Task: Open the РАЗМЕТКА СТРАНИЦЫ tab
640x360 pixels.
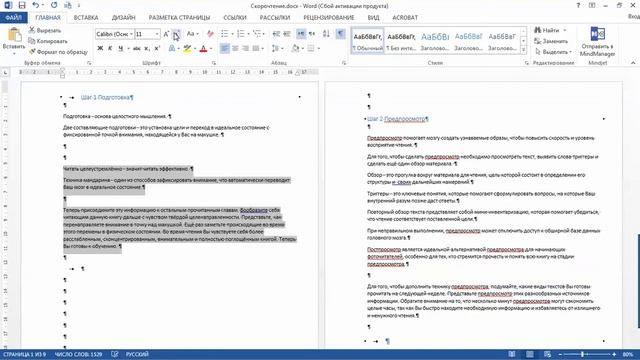Action: pos(179,18)
